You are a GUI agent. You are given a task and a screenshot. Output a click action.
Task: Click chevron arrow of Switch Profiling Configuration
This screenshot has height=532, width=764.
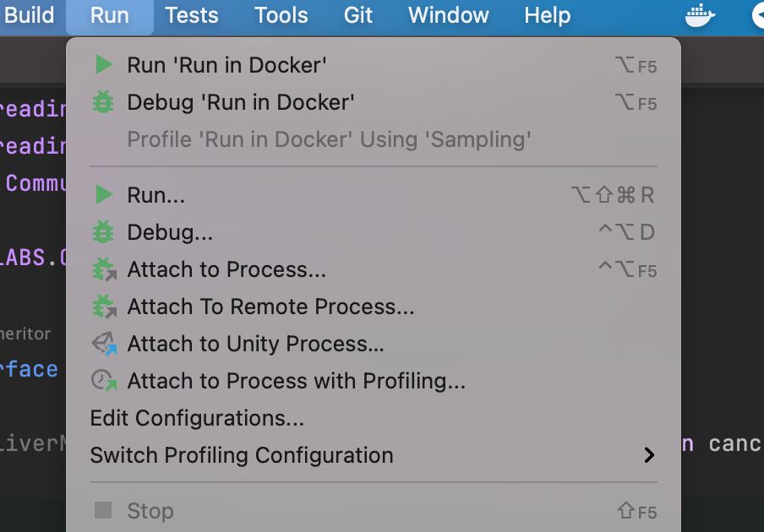click(648, 455)
